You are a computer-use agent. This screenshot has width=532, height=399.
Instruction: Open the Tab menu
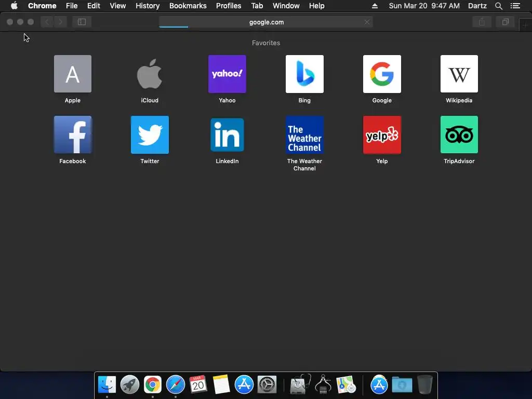(x=257, y=6)
